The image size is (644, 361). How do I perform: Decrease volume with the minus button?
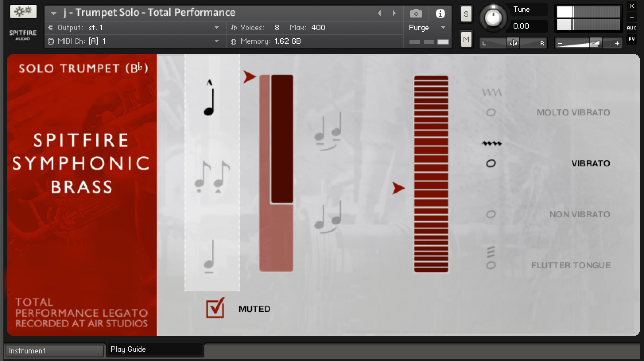(x=560, y=43)
